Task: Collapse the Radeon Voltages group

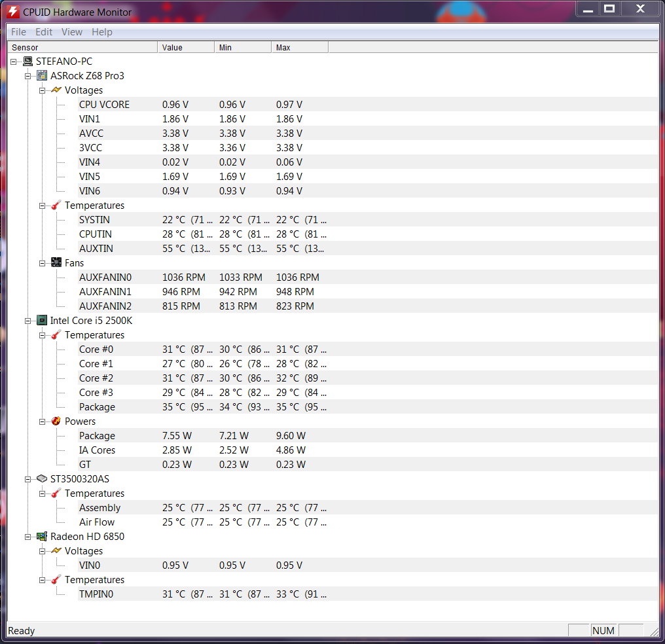Action: click(42, 552)
